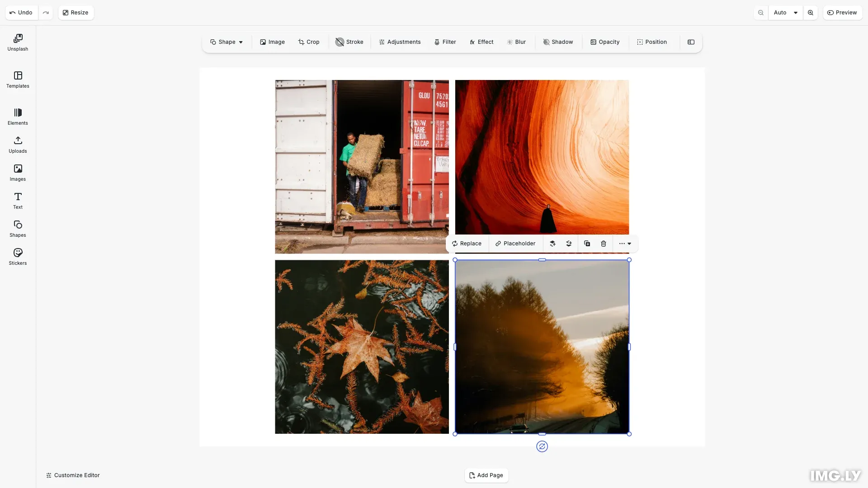Apply a Blur to the image
The width and height of the screenshot is (868, 488).
click(516, 42)
